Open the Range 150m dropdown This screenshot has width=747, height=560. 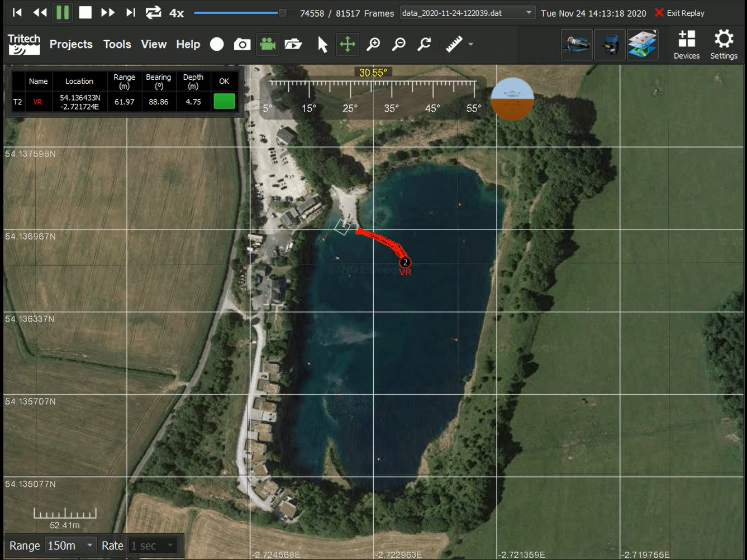pos(70,545)
